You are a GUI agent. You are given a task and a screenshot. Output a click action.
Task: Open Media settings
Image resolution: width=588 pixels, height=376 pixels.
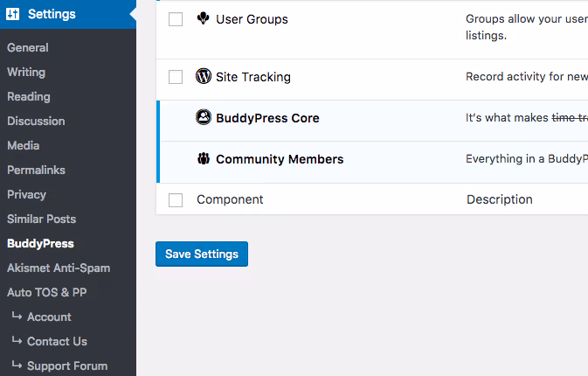pyautogui.click(x=24, y=145)
